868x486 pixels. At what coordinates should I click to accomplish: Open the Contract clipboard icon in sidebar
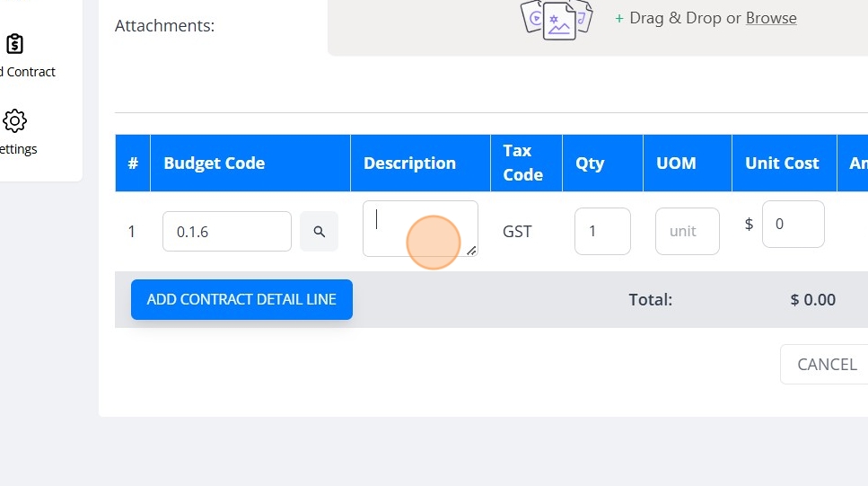[x=15, y=44]
